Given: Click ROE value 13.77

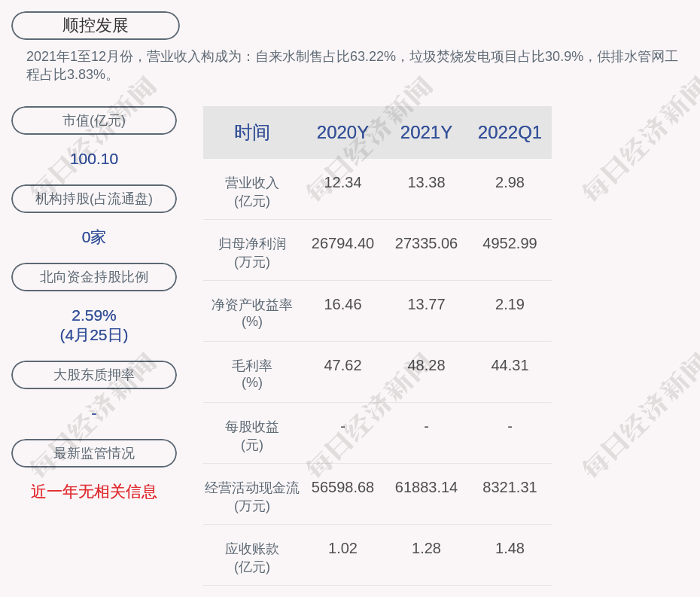Looking at the screenshot, I should 426,305.
